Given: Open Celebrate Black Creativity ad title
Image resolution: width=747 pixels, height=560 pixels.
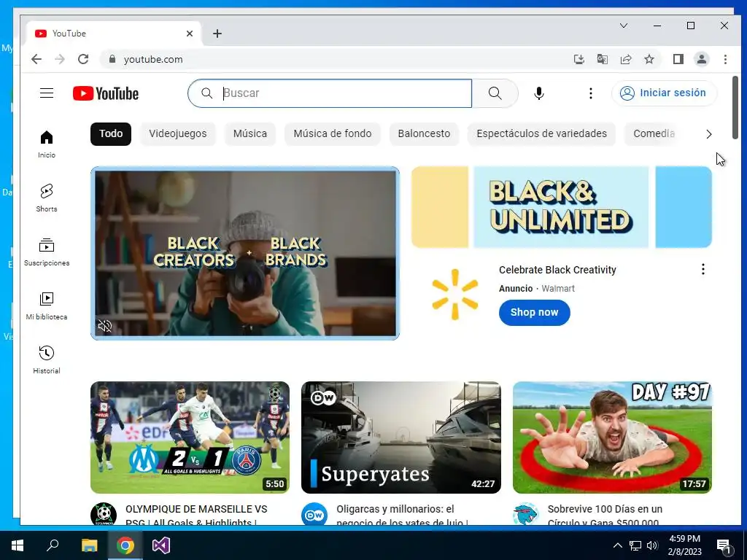Looking at the screenshot, I should [x=557, y=270].
